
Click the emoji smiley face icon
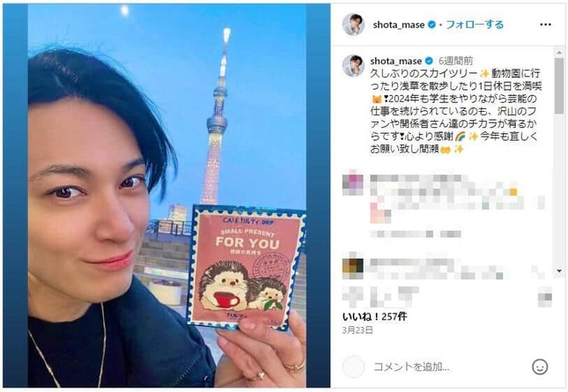540,366
